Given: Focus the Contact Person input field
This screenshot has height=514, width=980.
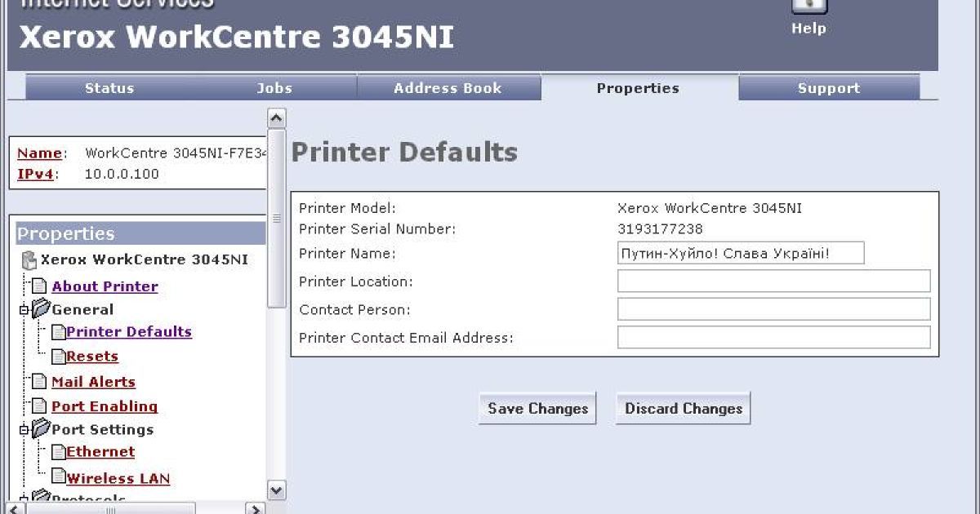Looking at the screenshot, I should tap(774, 309).
